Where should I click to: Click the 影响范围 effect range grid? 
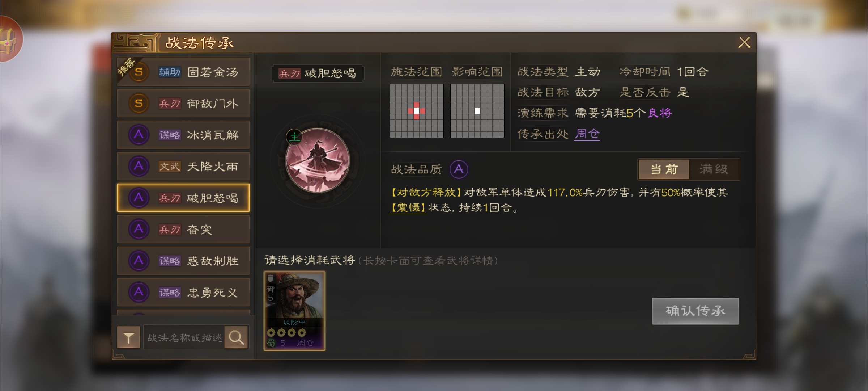[477, 111]
